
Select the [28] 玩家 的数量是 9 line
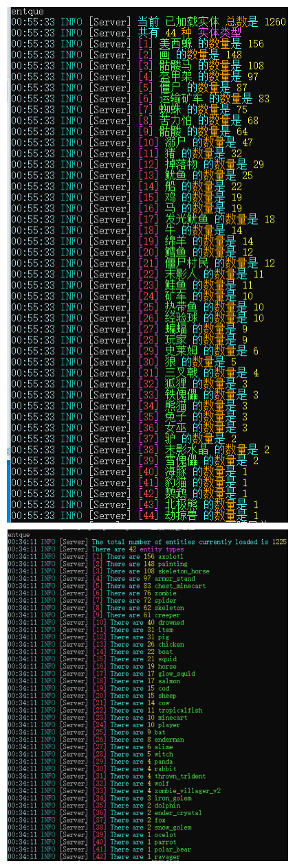129,340
